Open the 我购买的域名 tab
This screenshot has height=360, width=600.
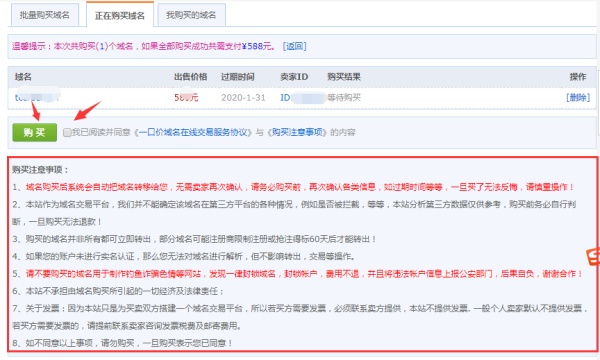coord(191,15)
